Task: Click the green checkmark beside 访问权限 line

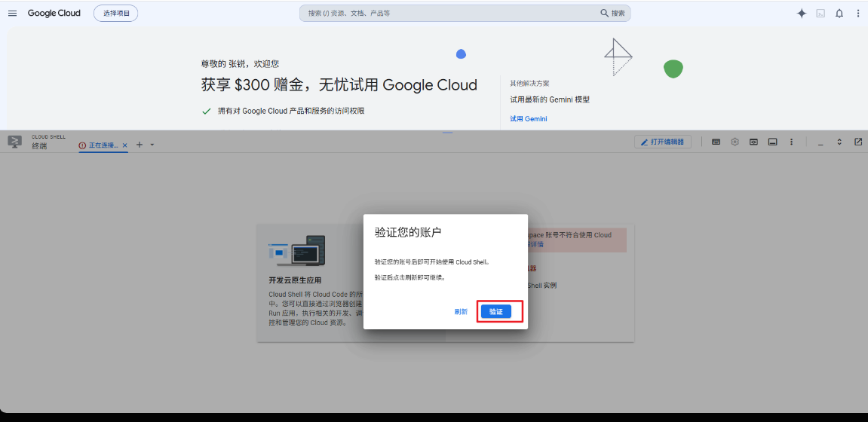Action: pos(207,112)
